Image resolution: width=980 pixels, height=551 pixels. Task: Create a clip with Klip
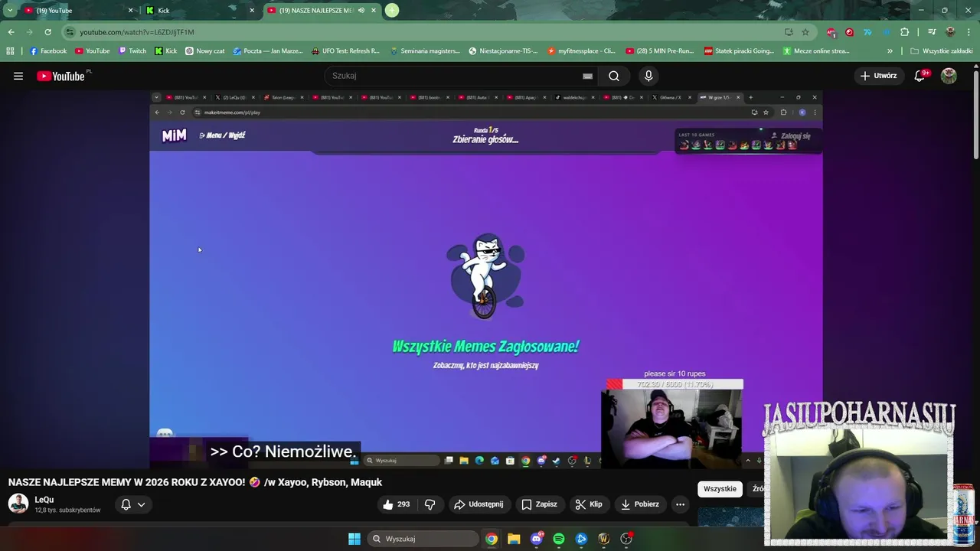589,504
